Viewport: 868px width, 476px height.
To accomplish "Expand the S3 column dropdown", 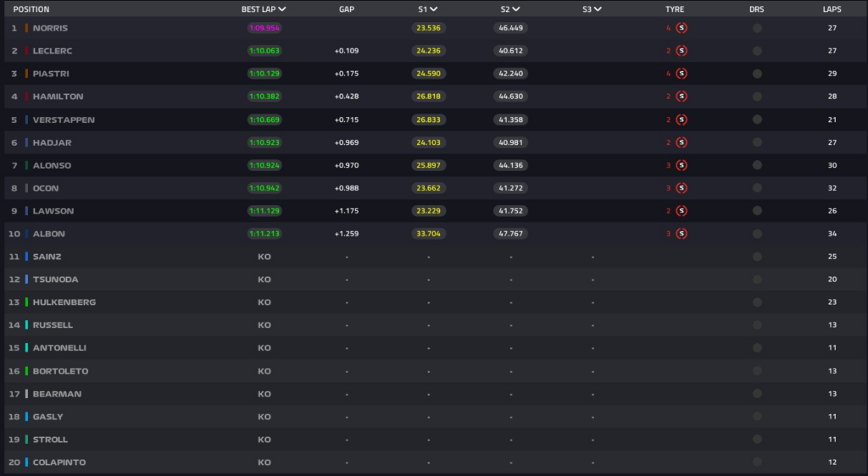I will (x=598, y=9).
